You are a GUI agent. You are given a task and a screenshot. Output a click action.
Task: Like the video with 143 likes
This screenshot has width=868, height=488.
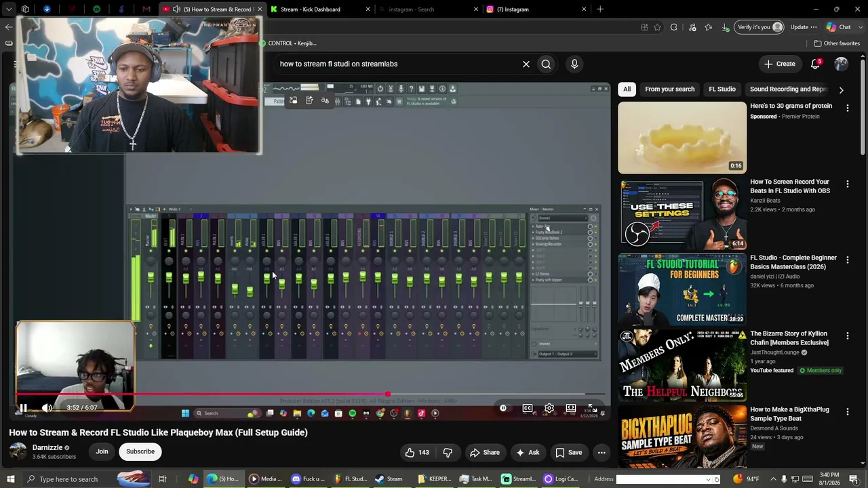click(417, 453)
